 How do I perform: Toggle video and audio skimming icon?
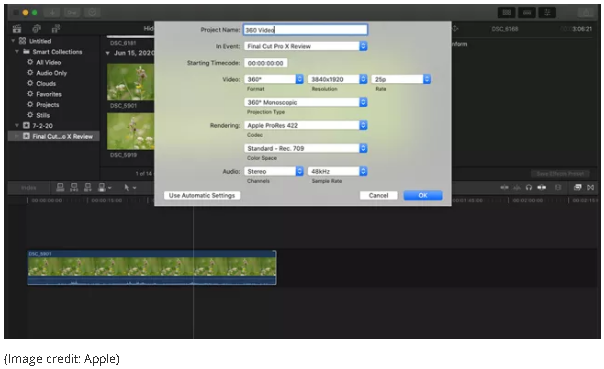(504, 187)
